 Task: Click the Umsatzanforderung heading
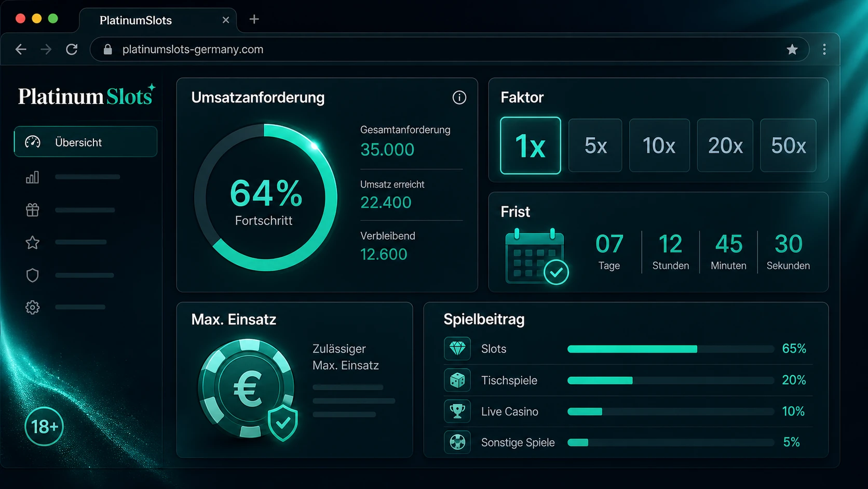(x=257, y=97)
